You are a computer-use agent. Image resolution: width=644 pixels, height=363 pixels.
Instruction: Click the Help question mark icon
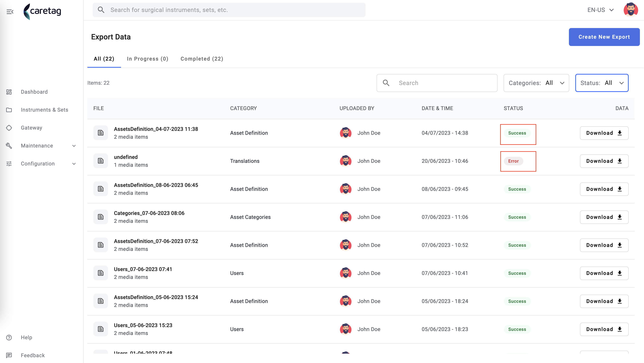(9, 337)
